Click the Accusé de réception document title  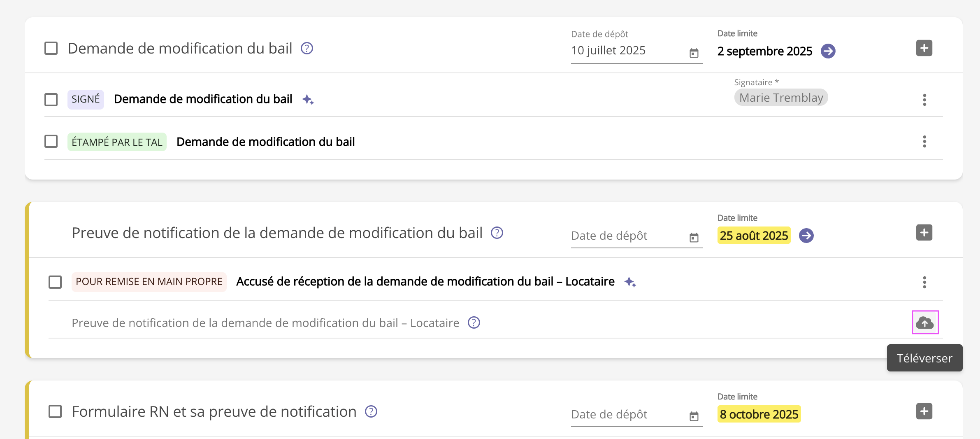click(425, 282)
